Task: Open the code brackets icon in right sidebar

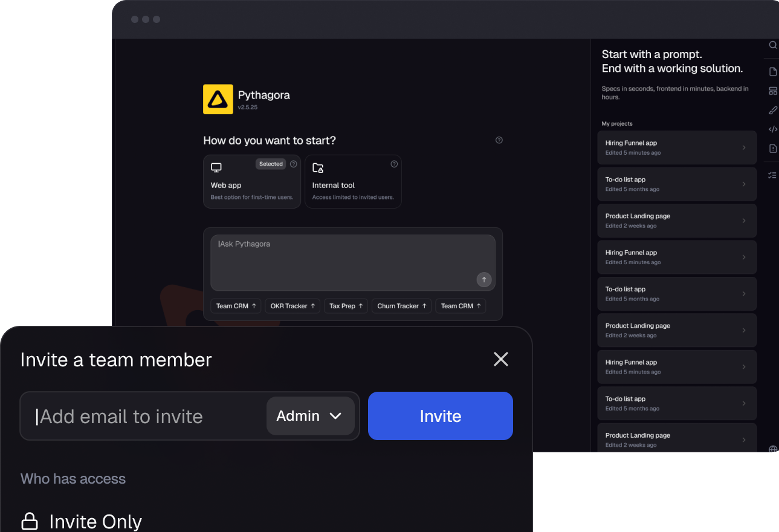Action: [x=772, y=129]
